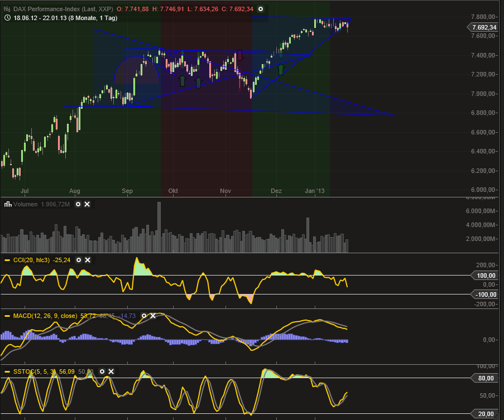Image resolution: width=504 pixels, height=420 pixels.
Task: Click the yellow color dash of CCI
Action: pyautogui.click(x=7, y=260)
